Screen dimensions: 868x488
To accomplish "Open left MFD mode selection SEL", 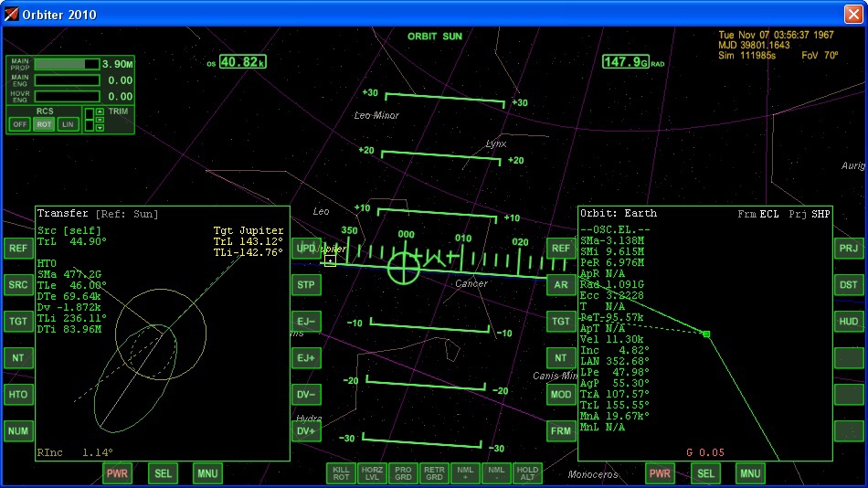I will (x=163, y=473).
